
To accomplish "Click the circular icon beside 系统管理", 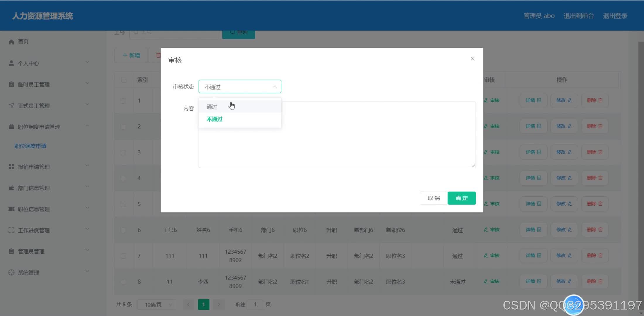I will pyautogui.click(x=11, y=272).
